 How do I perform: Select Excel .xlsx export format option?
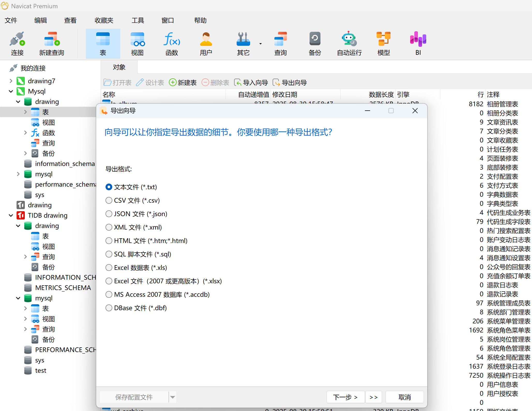click(x=109, y=281)
